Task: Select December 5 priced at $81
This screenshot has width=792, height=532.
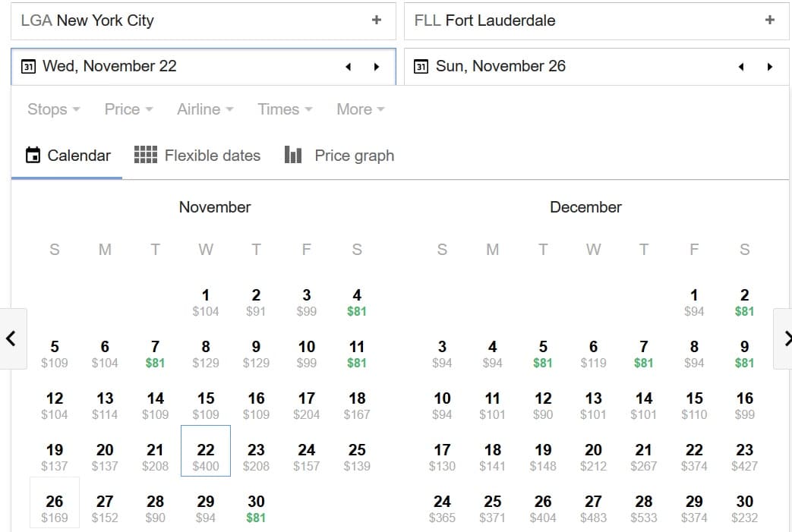Action: [x=543, y=354]
